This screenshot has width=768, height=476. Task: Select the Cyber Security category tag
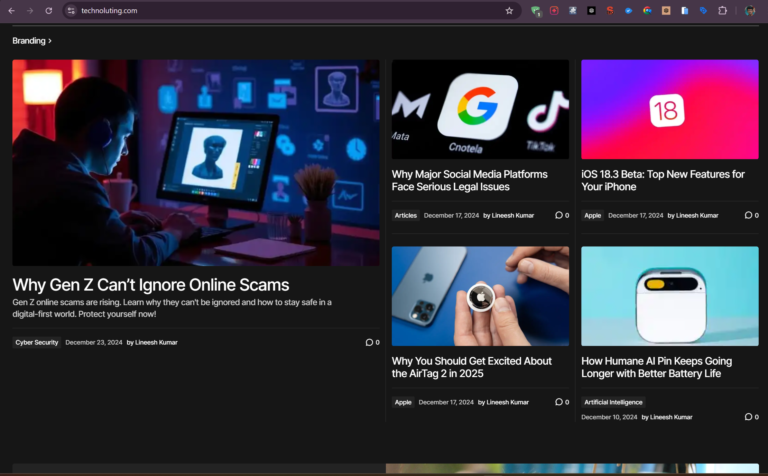(x=37, y=342)
